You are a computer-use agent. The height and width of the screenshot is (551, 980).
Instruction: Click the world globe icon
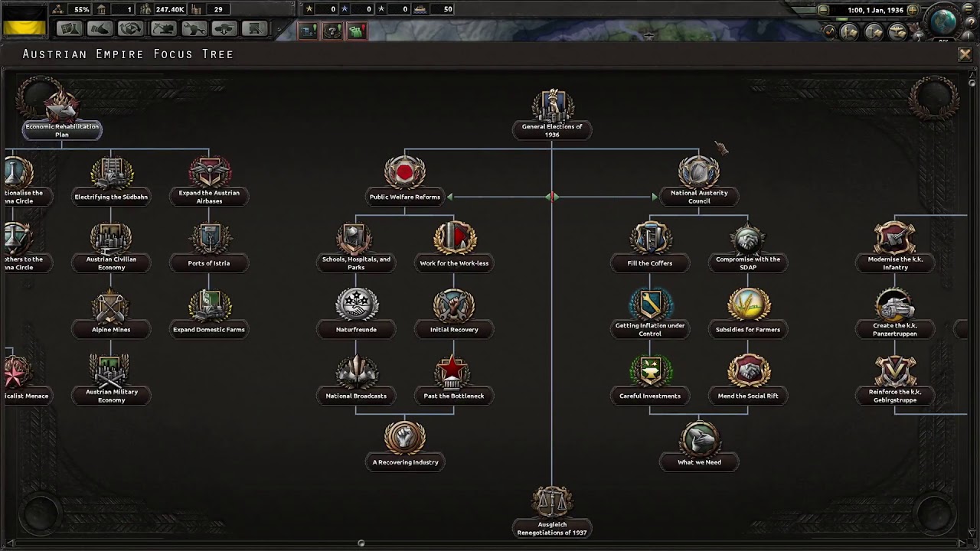coord(943,21)
